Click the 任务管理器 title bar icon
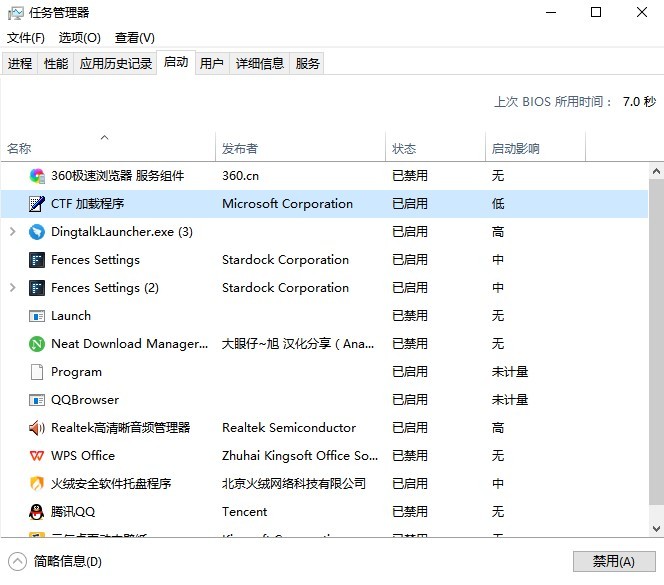The image size is (664, 585). tap(16, 13)
